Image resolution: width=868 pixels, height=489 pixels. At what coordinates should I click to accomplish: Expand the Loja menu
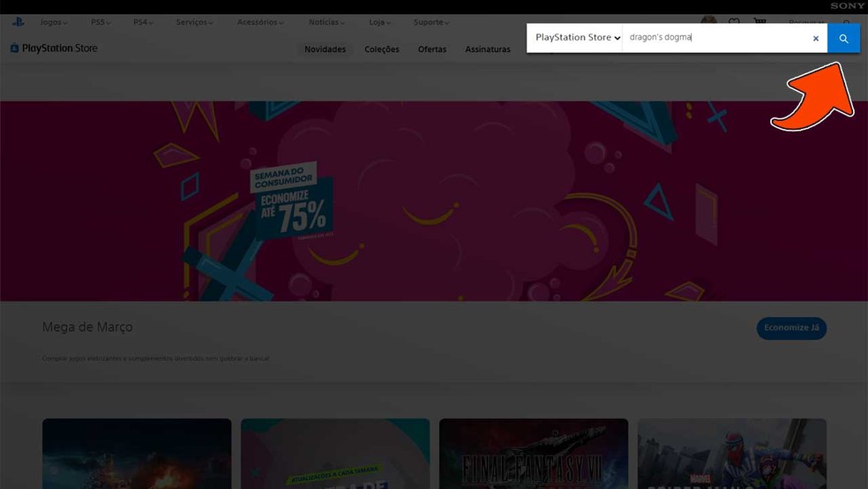(379, 22)
